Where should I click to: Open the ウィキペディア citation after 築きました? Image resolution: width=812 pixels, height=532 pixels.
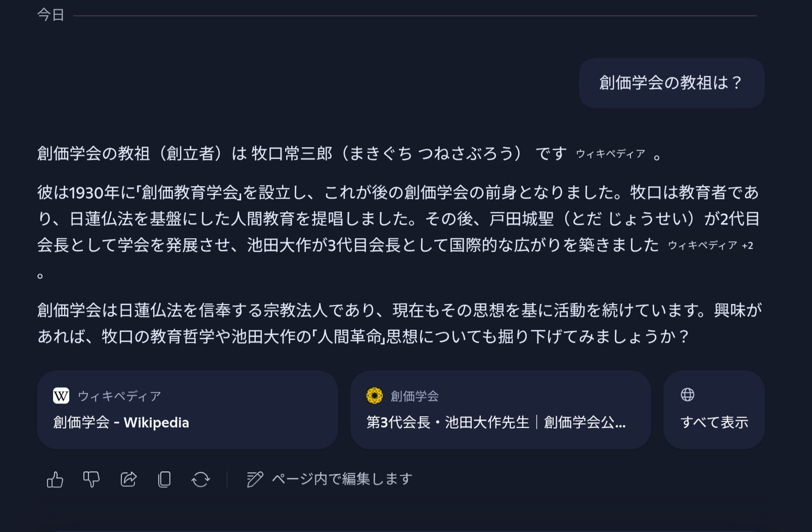pyautogui.click(x=702, y=245)
